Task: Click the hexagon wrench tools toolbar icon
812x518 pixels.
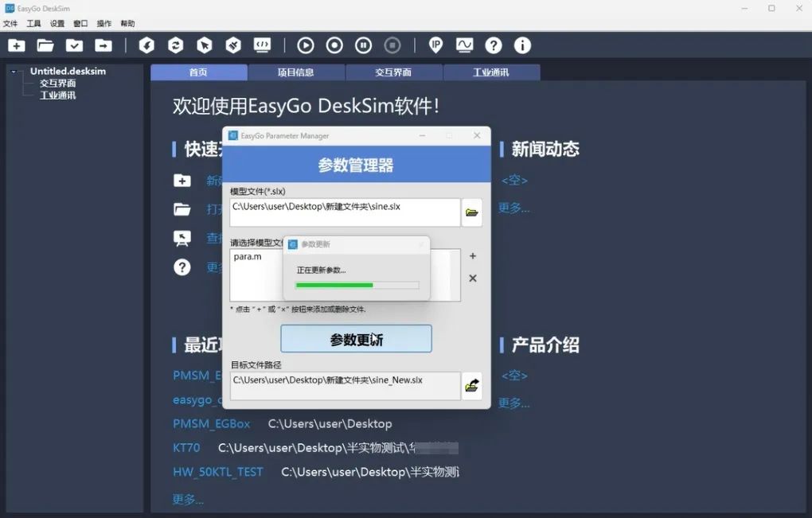Action: coord(233,45)
